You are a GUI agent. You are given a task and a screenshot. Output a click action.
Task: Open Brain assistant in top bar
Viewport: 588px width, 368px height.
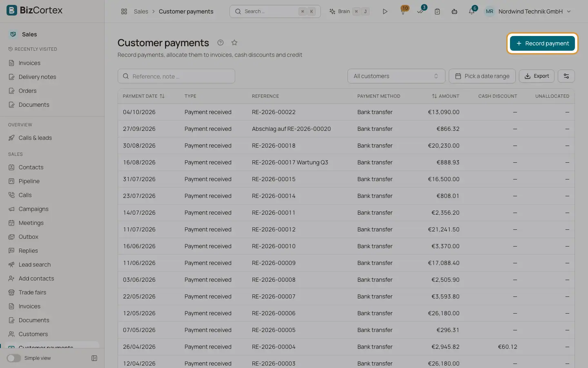click(x=350, y=11)
